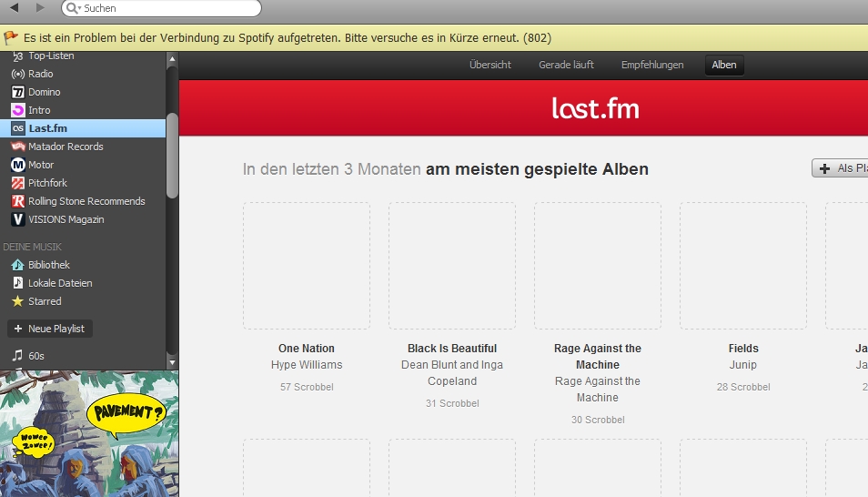Viewport: 868px width, 497px height.
Task: Switch to the Empfehlungen tab
Action: pos(652,65)
